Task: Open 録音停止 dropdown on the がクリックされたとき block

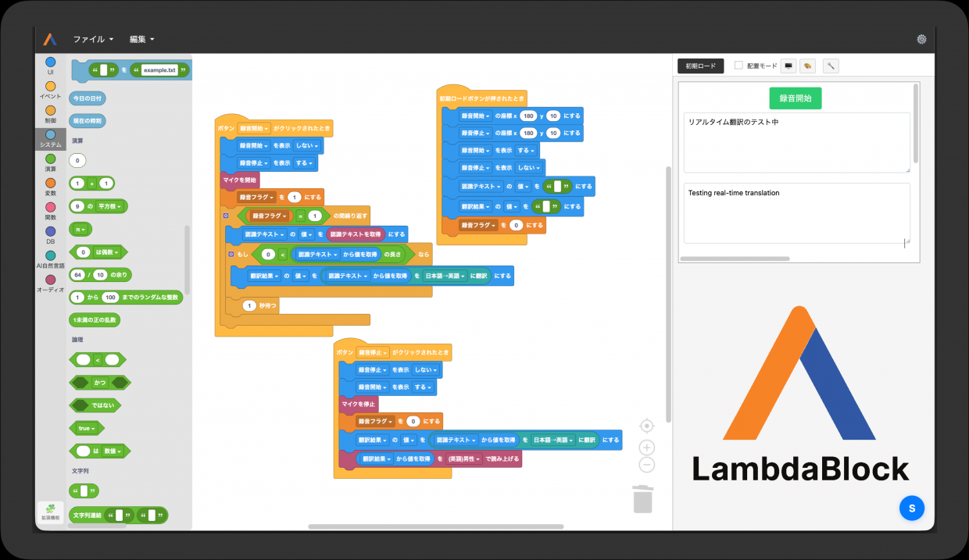Action: (x=373, y=352)
